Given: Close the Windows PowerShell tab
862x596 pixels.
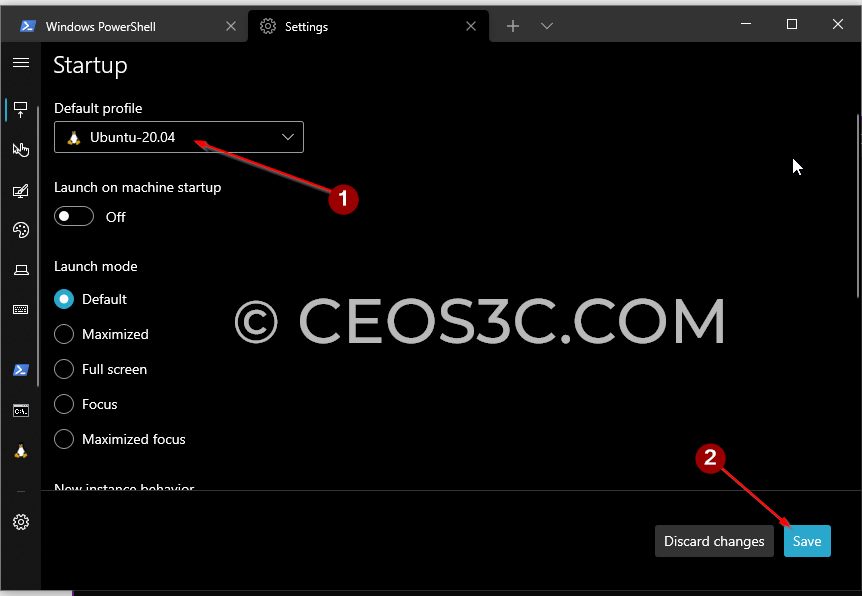Looking at the screenshot, I should coord(231,26).
